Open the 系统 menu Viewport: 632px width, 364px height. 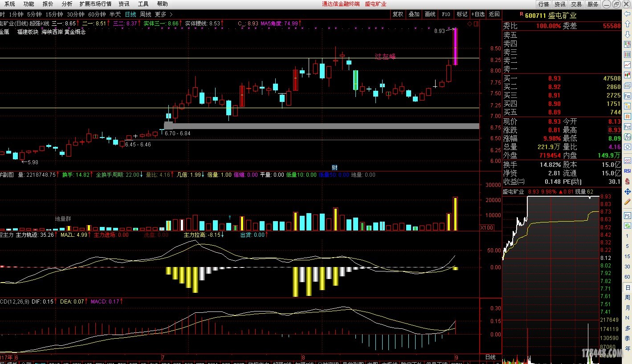pyautogui.click(x=10, y=4)
